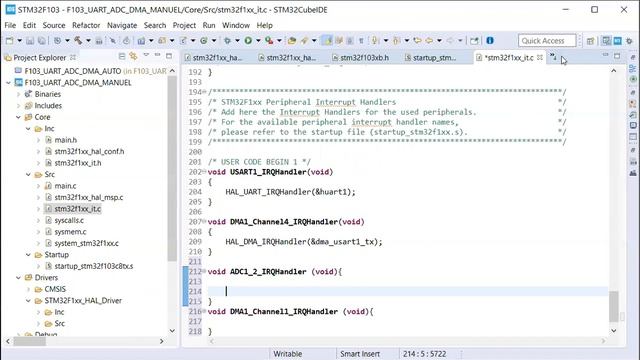Click the Smart Insert status bar entry

click(360, 354)
